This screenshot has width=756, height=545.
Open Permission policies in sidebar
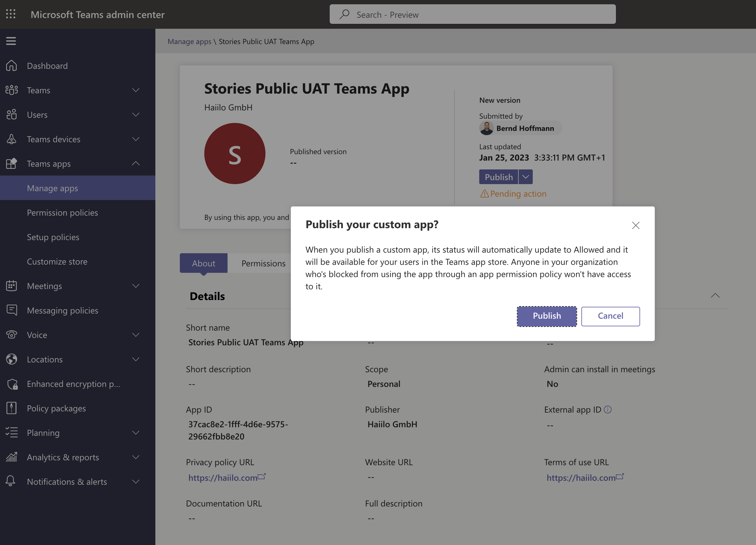[62, 213]
